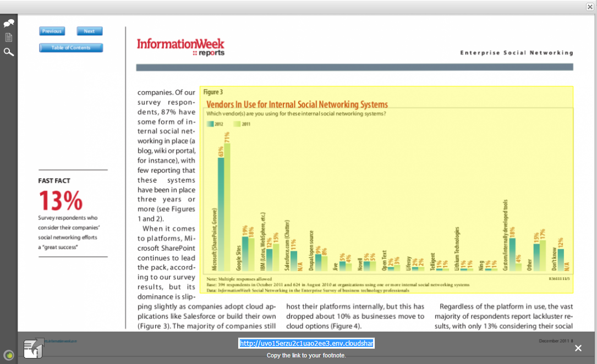Click the 'FAST FACT' heading

54,181
